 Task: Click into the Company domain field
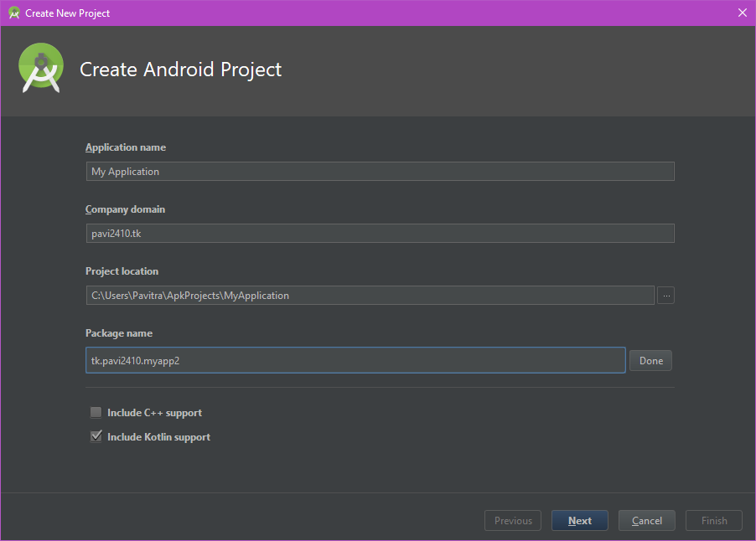coord(380,233)
